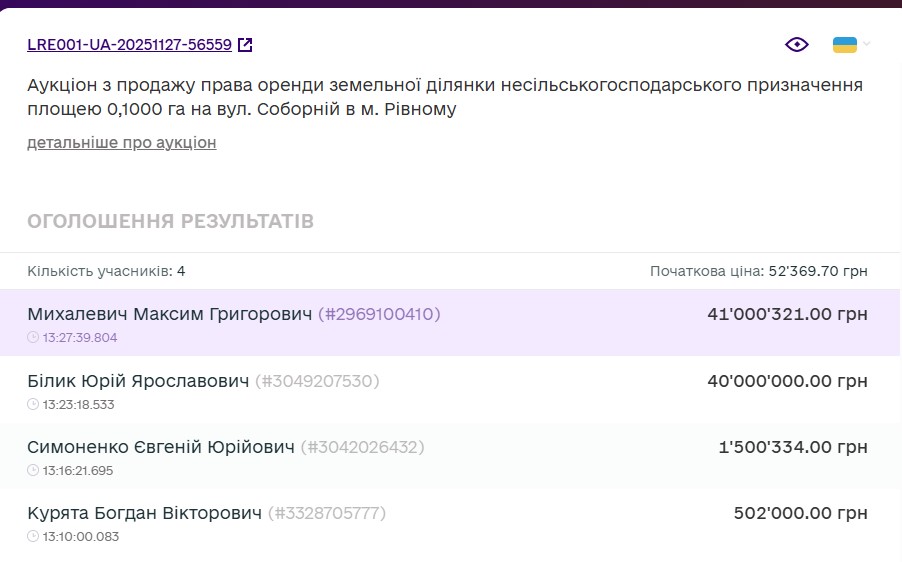Screen dimensions: 902x562
Task: Click the clock icon beside 13:23:18.533
Action: (x=33, y=405)
